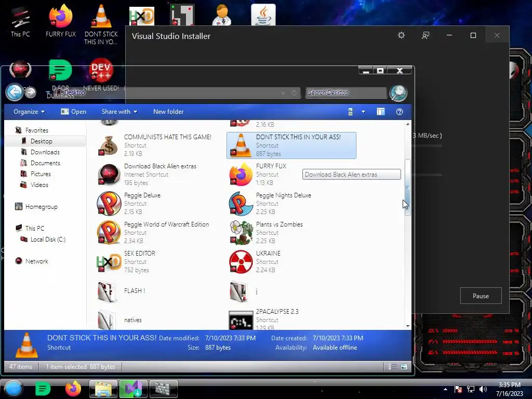Click the scrollbar up arrow
Viewport: 532px width, 399px height.
(407, 124)
